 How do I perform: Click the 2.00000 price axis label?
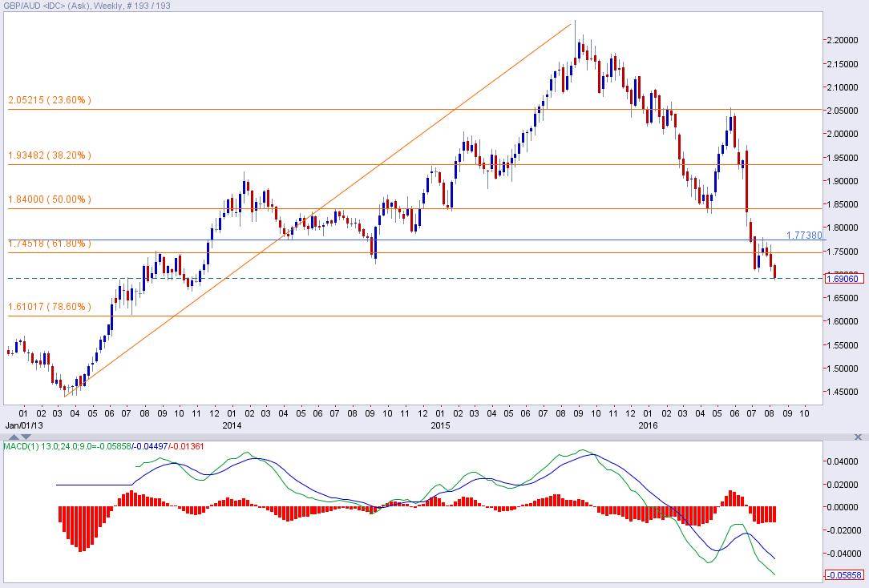click(x=843, y=134)
